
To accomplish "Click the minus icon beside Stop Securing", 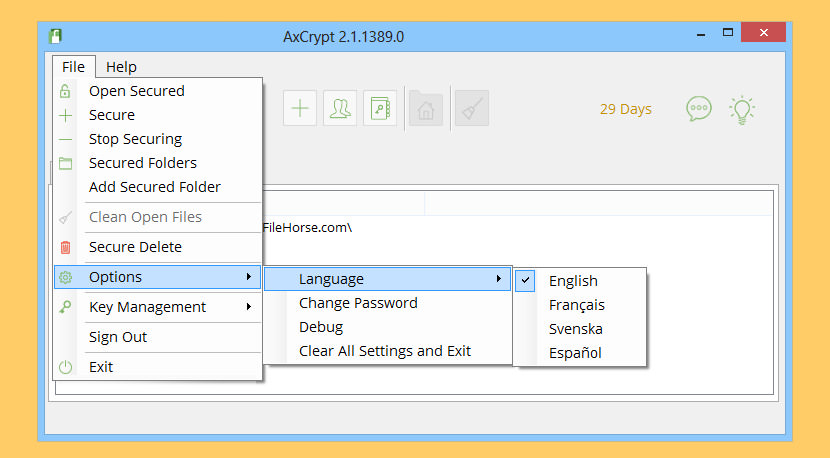I will pos(65,139).
